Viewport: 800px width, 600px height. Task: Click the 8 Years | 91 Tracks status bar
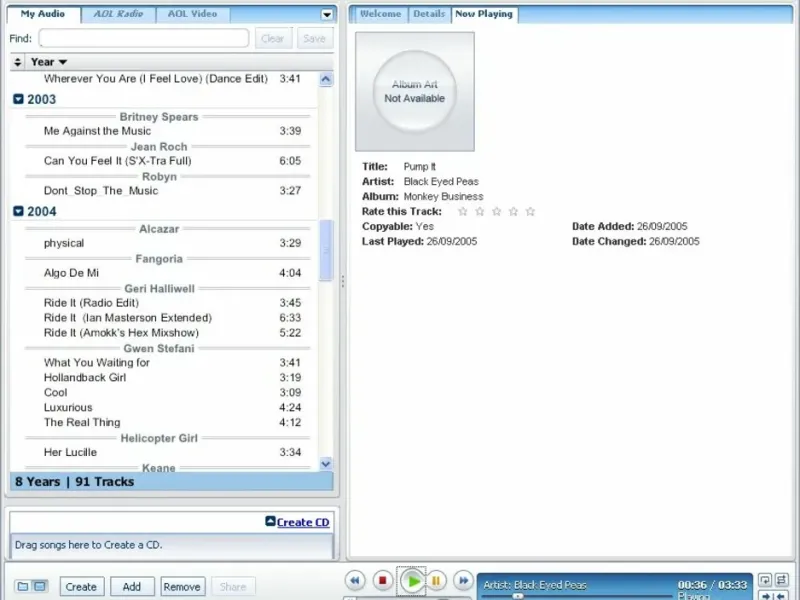[171, 482]
